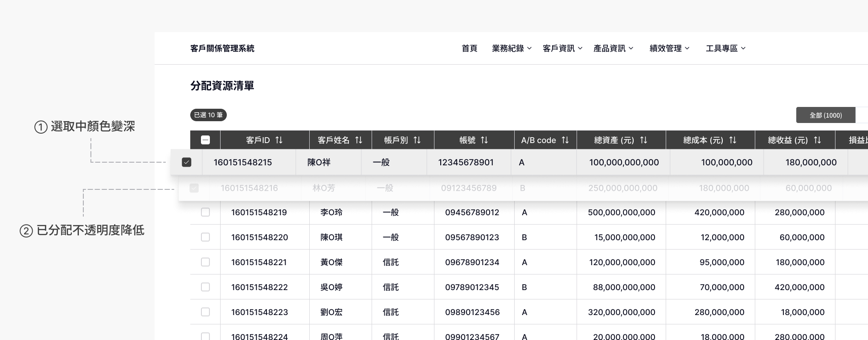
Task: Sort by 總成本 (元) column arrows
Action: click(733, 140)
